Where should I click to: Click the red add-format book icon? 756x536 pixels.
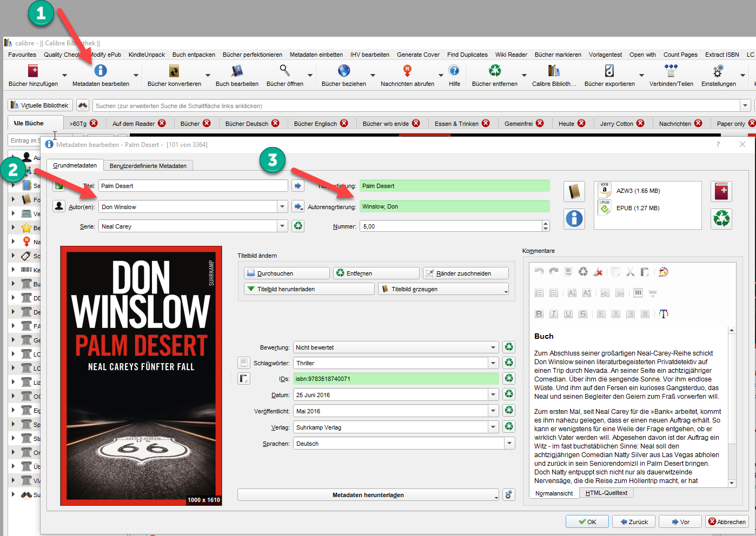pyautogui.click(x=721, y=191)
